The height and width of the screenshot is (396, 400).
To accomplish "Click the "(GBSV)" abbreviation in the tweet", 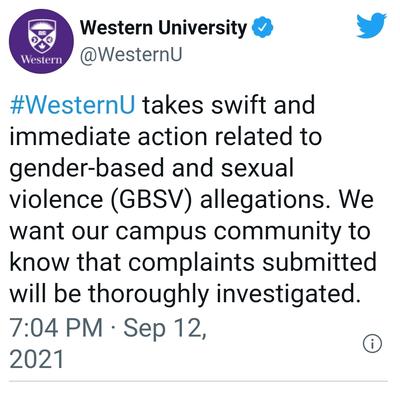I will pos(152,201).
